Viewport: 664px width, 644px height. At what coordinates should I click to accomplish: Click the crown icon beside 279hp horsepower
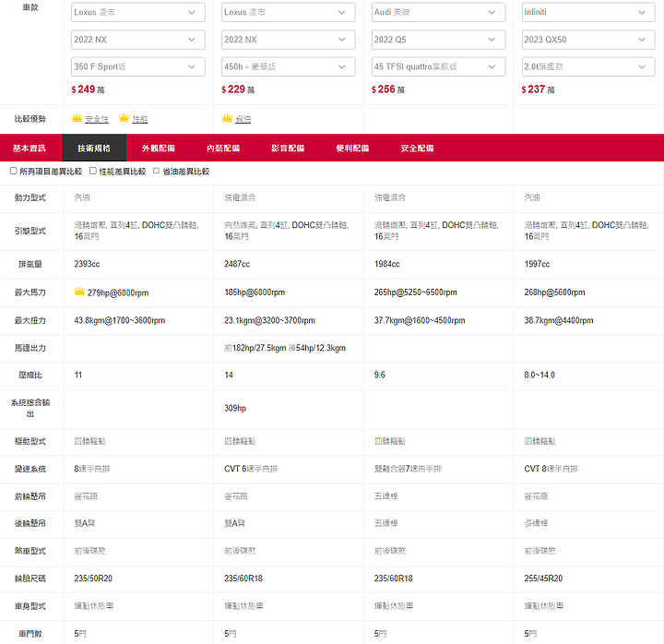point(79,292)
